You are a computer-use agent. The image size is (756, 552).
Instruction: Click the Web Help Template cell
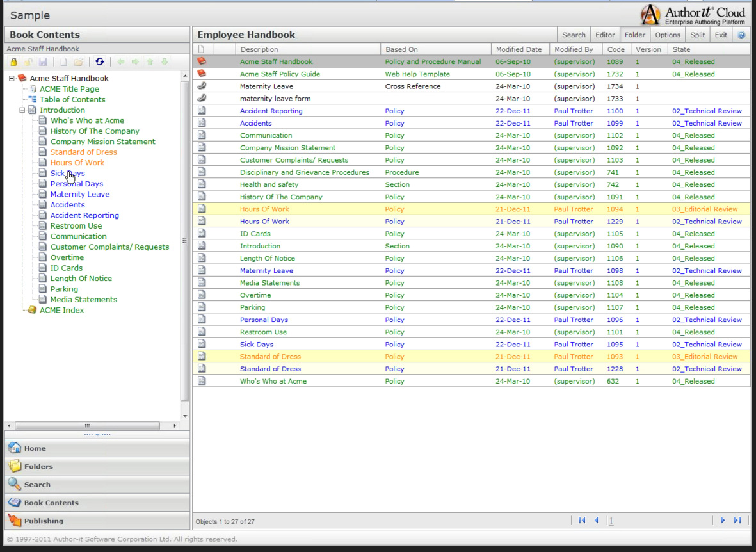coord(417,74)
